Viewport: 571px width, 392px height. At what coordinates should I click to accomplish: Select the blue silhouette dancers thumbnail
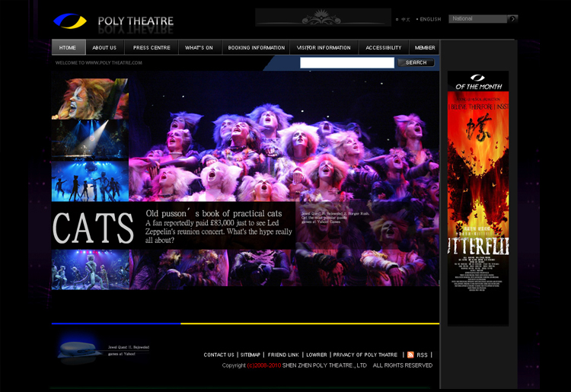coord(90,181)
